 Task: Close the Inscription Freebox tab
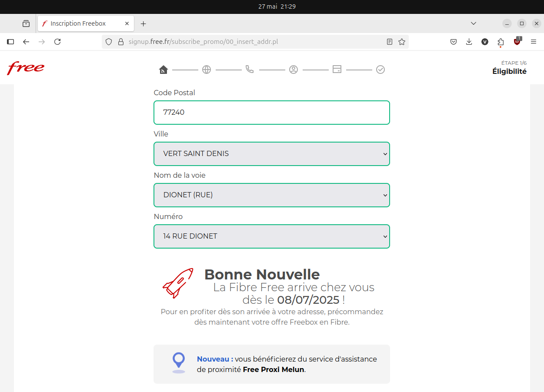(x=127, y=23)
